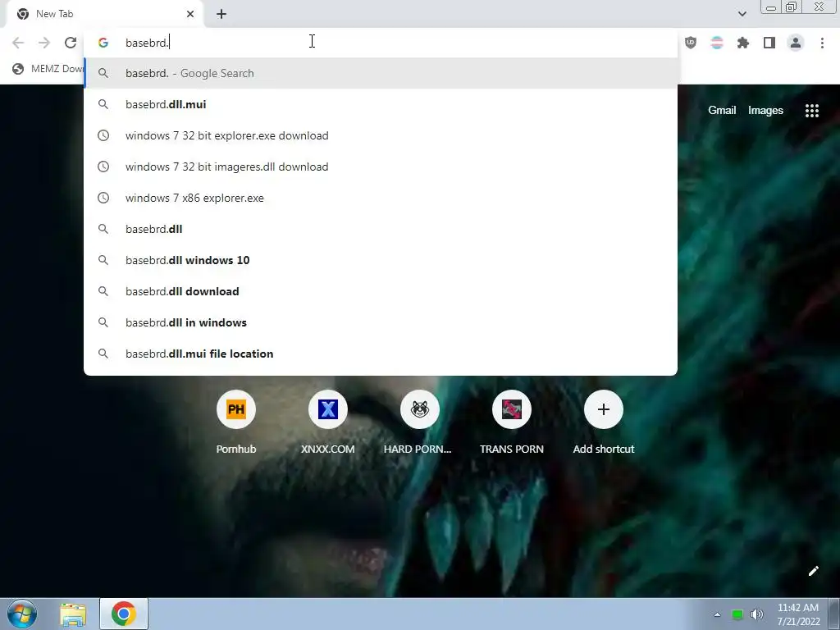This screenshot has height=630, width=840.
Task: Click the forward navigation arrow
Action: (44, 43)
